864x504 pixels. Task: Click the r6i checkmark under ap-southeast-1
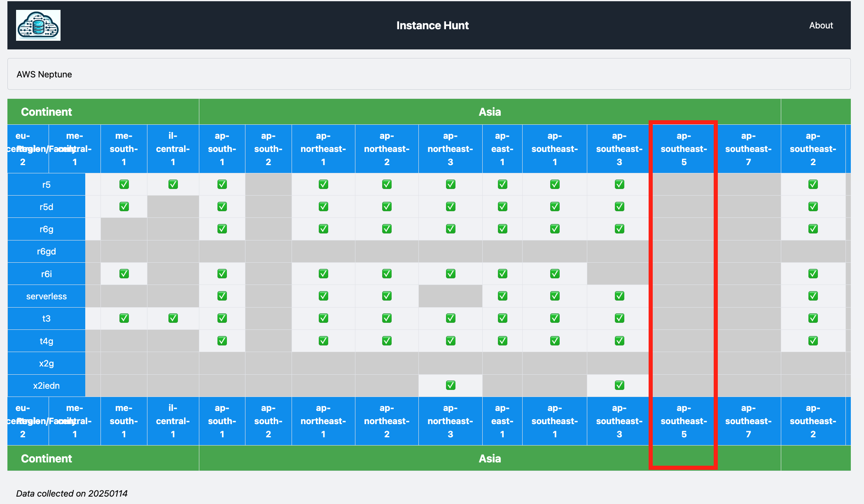click(x=555, y=273)
